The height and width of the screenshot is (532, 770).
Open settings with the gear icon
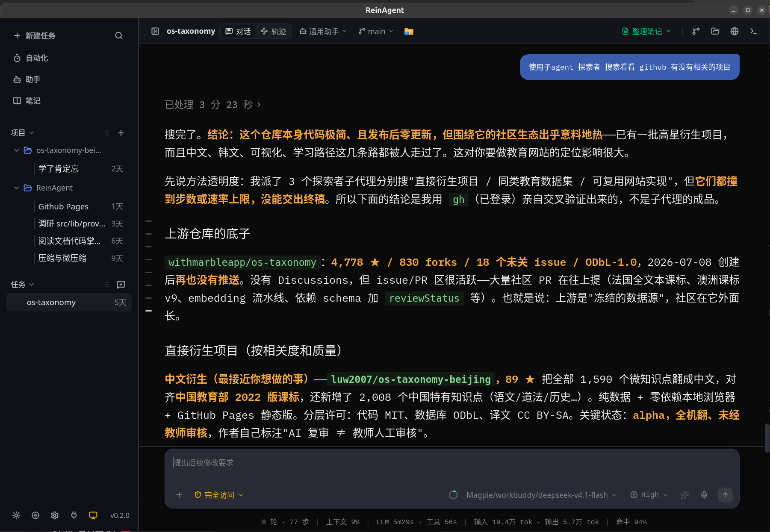pos(55,515)
